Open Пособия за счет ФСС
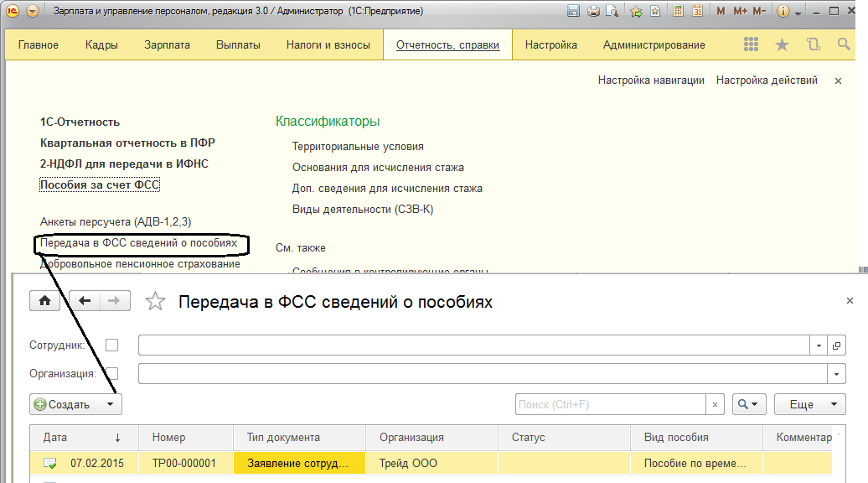 point(100,185)
